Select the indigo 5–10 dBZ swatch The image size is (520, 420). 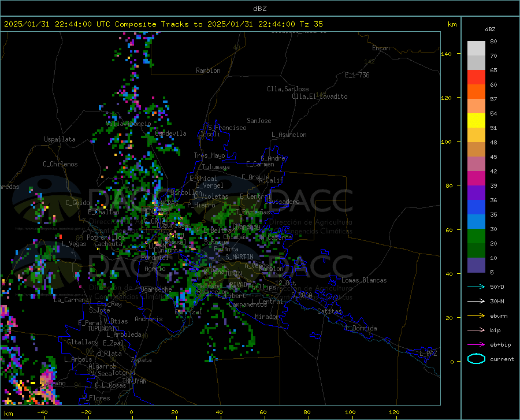pos(476,265)
